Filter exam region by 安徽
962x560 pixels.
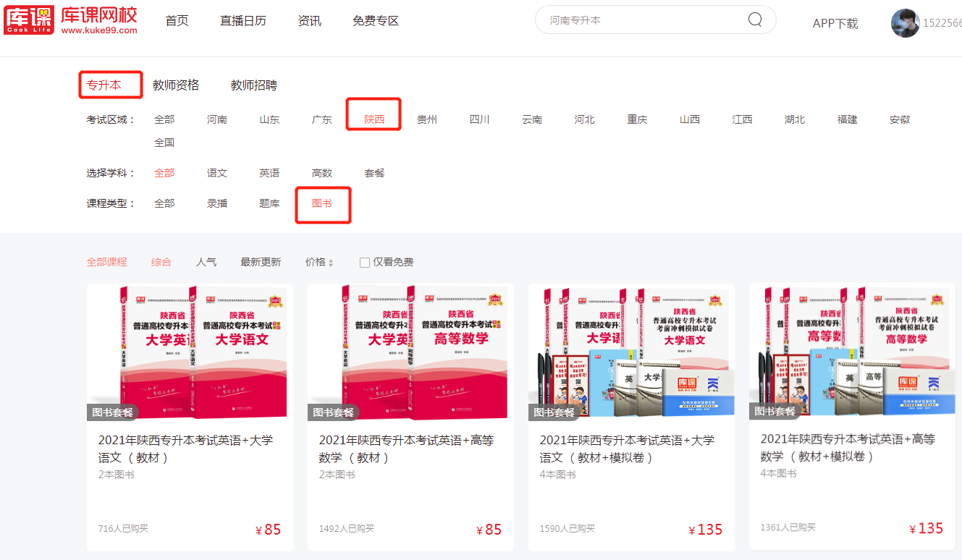point(900,119)
